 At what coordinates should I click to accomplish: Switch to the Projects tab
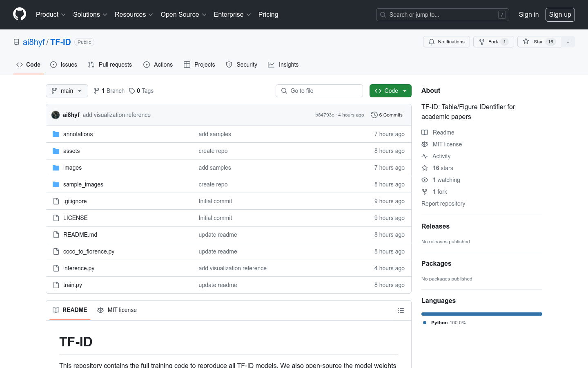tap(199, 65)
